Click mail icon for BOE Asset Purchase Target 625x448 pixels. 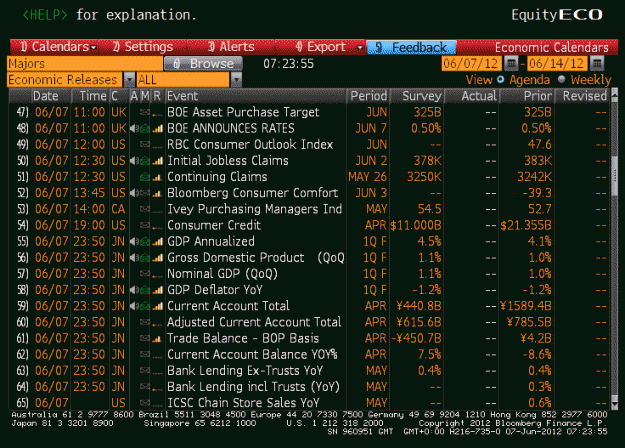click(x=145, y=112)
